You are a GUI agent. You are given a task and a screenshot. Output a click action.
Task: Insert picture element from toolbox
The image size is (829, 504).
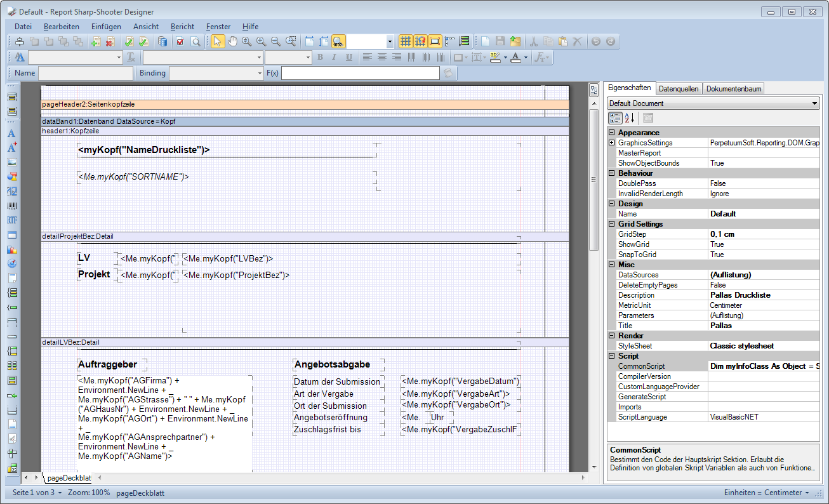(12, 162)
